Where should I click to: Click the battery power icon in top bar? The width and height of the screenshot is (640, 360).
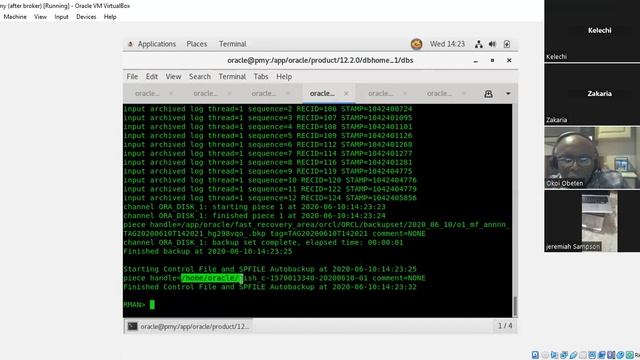click(x=507, y=44)
